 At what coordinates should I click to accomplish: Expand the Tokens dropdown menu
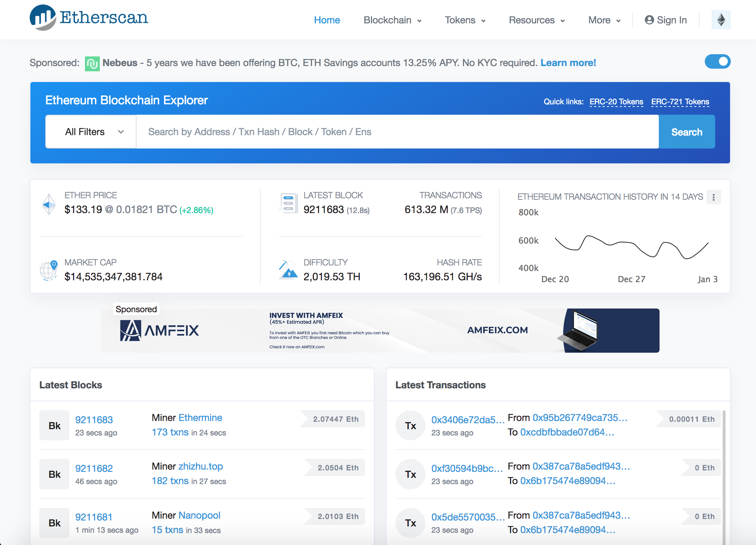pos(465,20)
